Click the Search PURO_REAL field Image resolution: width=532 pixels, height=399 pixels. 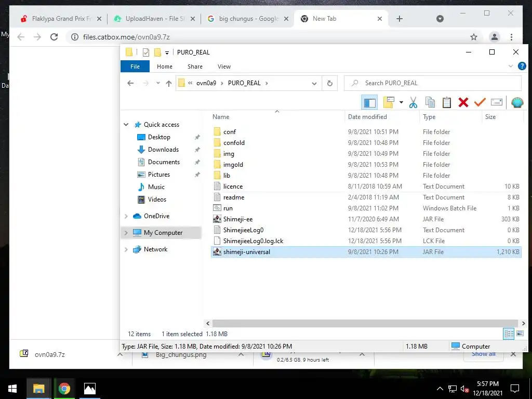[x=433, y=83]
